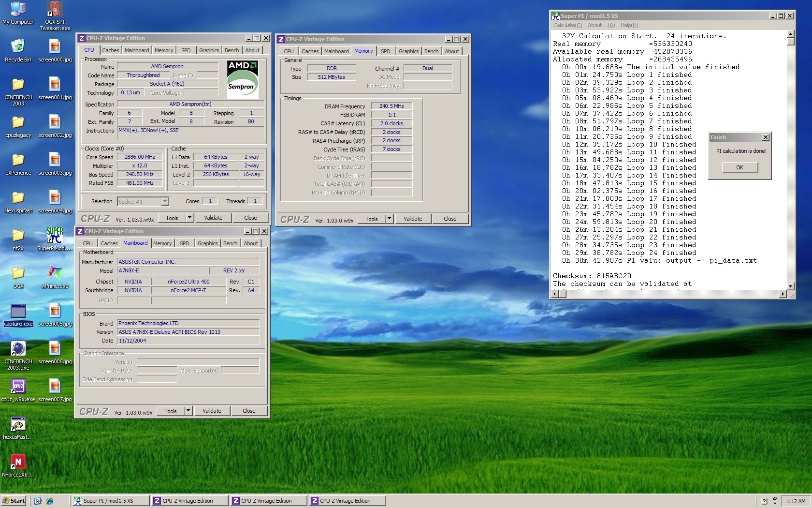This screenshot has width=812, height=508.
Task: Open About tab in Memory window
Action: click(452, 51)
